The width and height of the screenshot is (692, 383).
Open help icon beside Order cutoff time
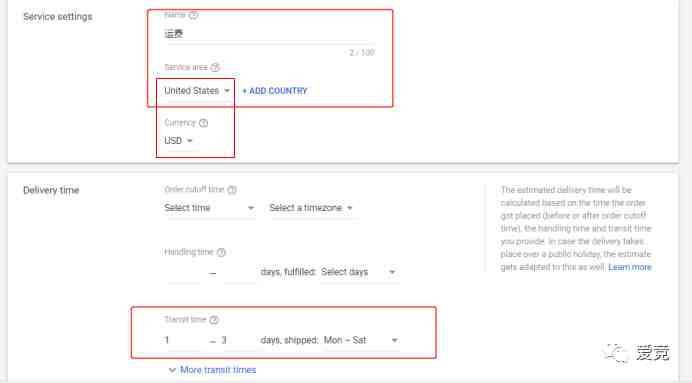click(x=232, y=190)
